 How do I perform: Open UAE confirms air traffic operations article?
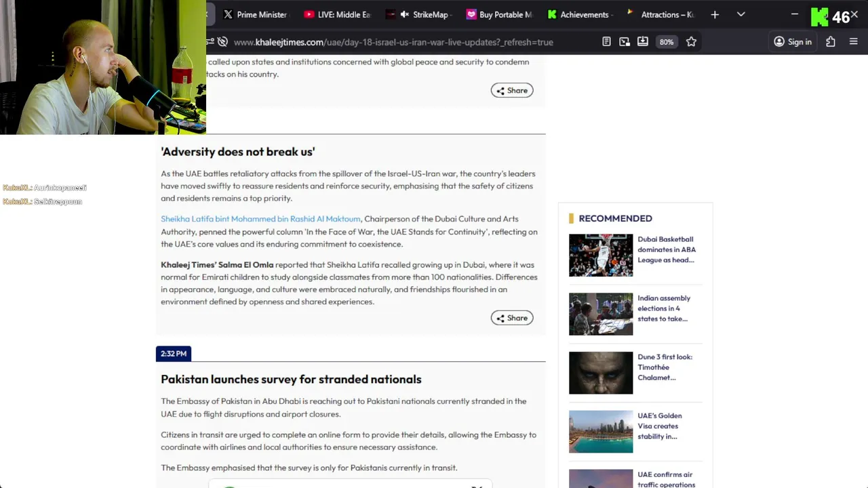(x=667, y=479)
